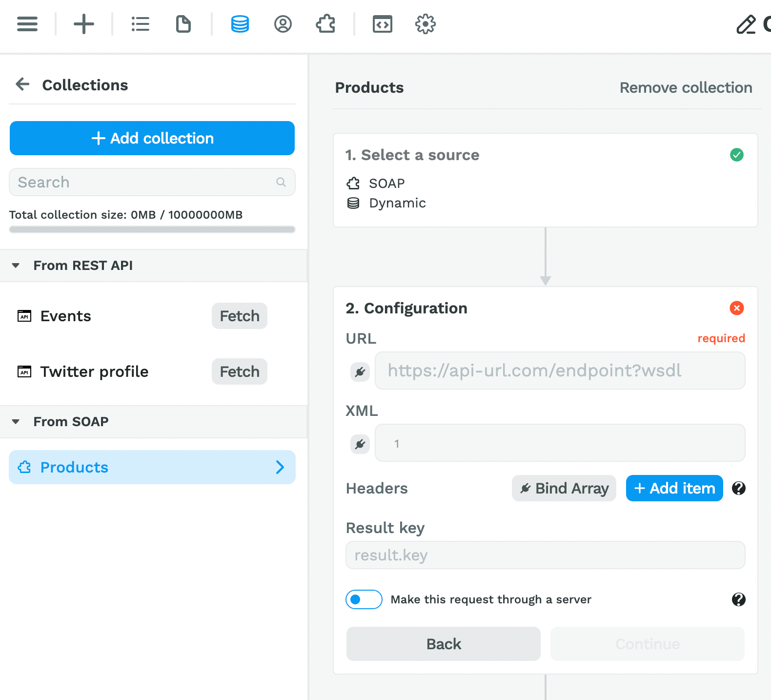Expand the Products collection chevron
The height and width of the screenshot is (700, 771).
pyautogui.click(x=280, y=467)
